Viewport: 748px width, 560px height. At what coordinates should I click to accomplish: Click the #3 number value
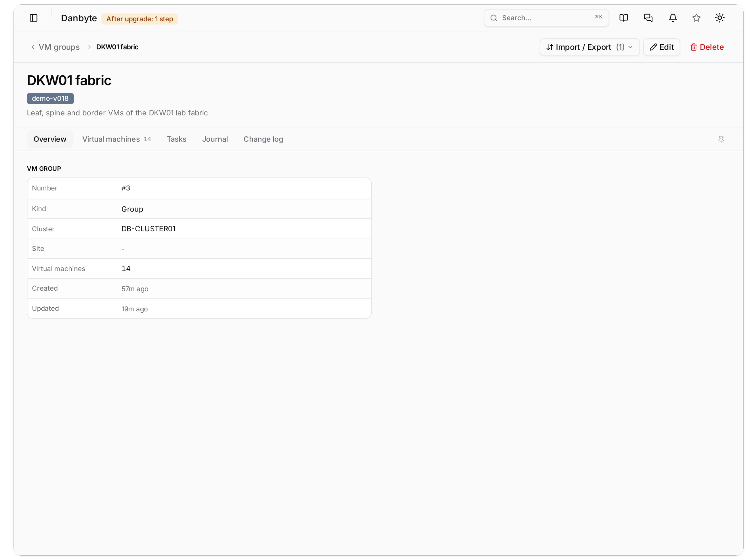coord(126,188)
